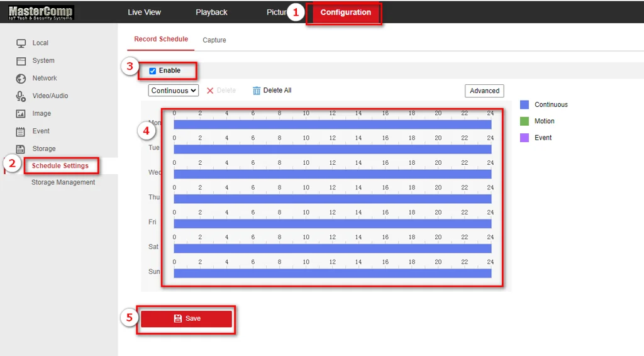Select the Configuration tab
The height and width of the screenshot is (356, 644).
(345, 13)
